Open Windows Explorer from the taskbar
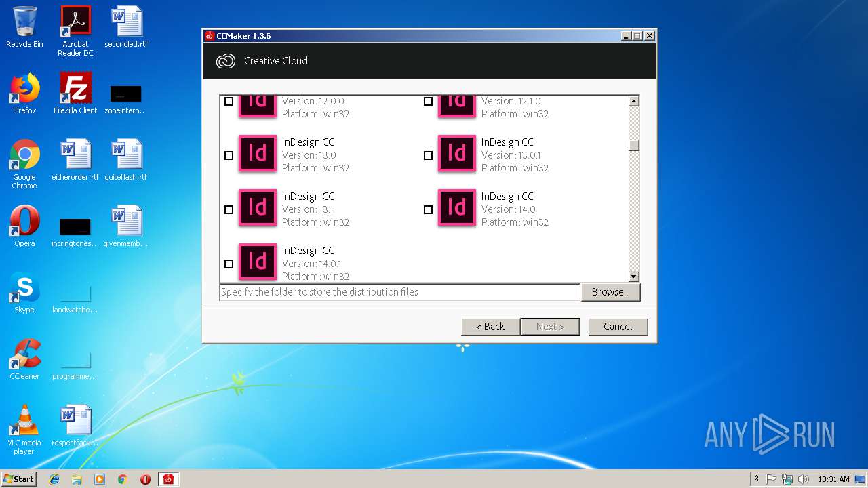The height and width of the screenshot is (488, 868). pyautogui.click(x=77, y=479)
